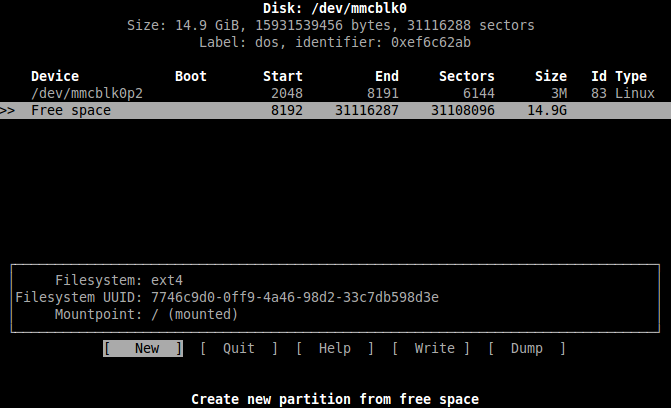
Task: Click the Type column header
Action: tap(631, 76)
